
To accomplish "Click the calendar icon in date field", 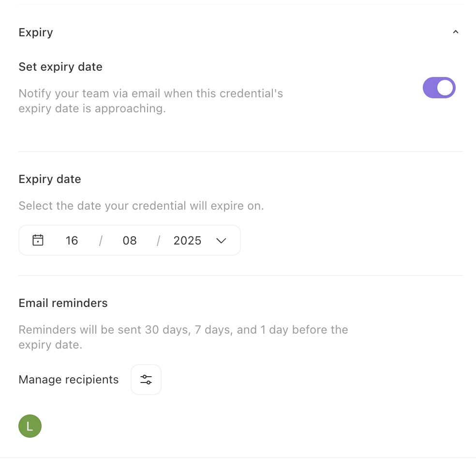I will click(38, 240).
